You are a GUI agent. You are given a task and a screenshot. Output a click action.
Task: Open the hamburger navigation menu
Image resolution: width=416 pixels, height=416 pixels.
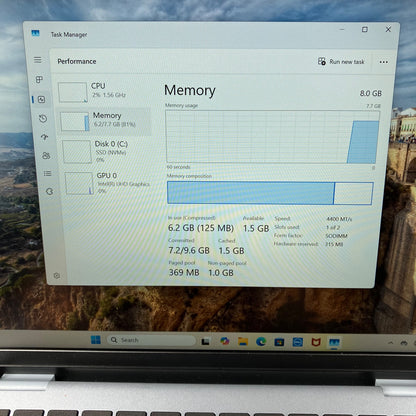[38, 60]
